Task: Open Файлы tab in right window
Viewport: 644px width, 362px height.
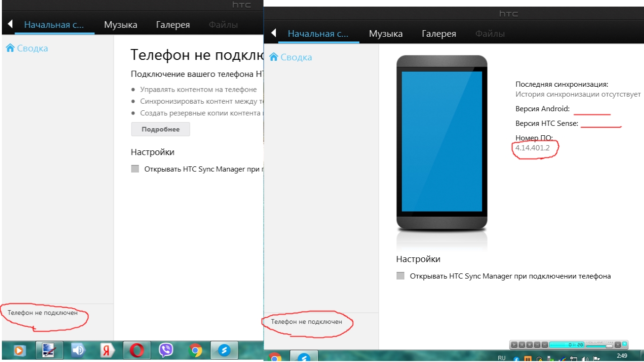Action: 490,33
